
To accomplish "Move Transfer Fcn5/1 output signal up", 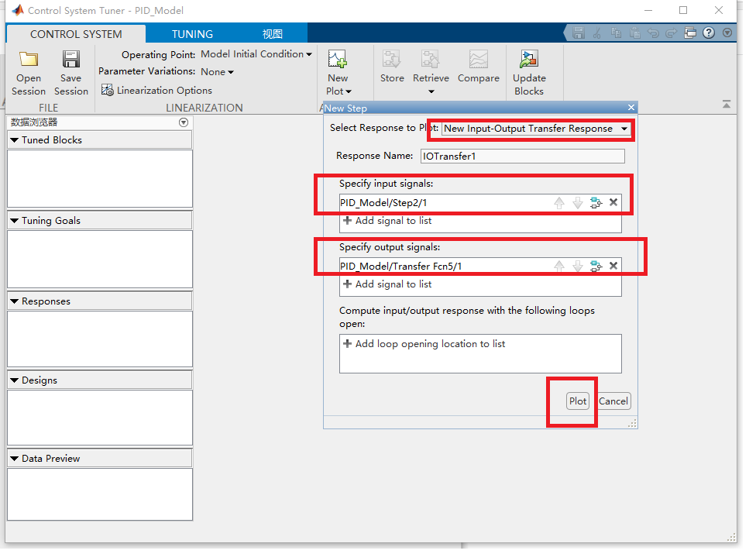I will (558, 266).
